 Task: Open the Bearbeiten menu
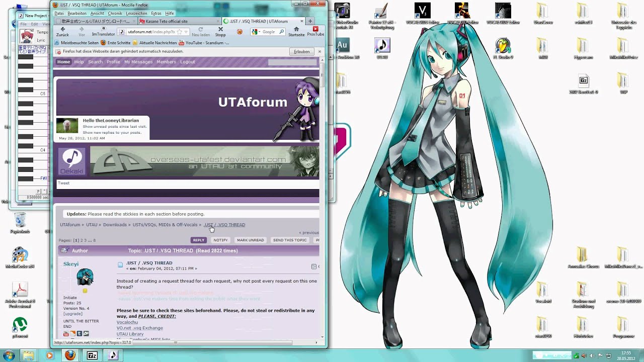(77, 13)
